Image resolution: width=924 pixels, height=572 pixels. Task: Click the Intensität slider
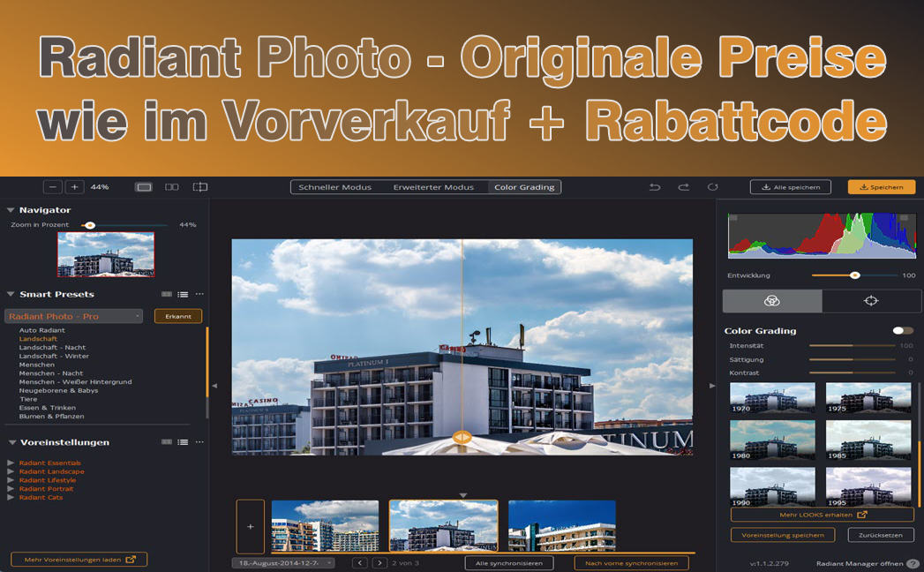click(853, 345)
